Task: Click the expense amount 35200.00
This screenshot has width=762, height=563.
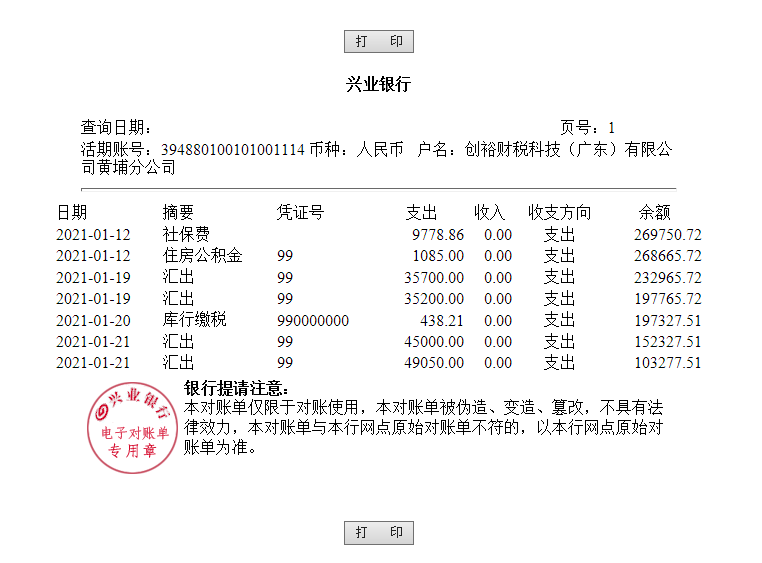Action: [434, 298]
